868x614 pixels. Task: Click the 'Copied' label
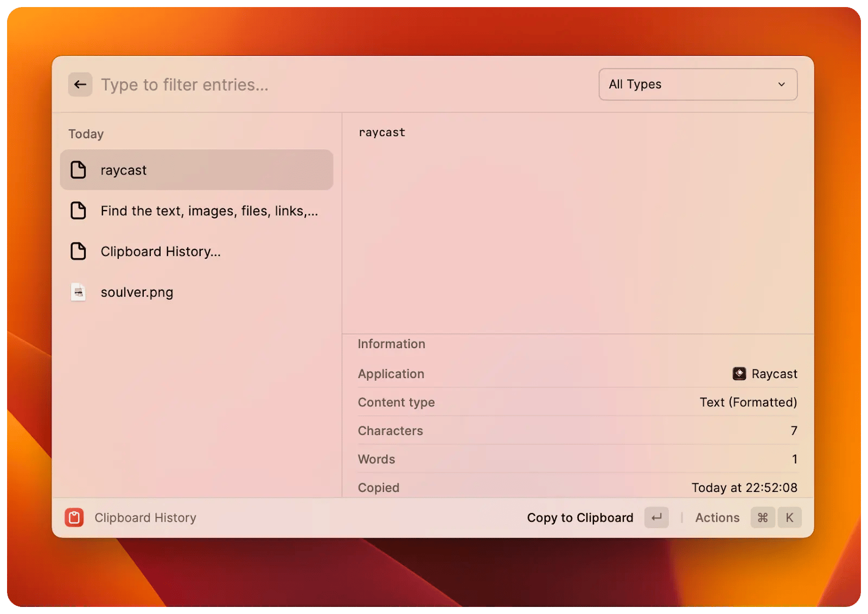tap(378, 488)
